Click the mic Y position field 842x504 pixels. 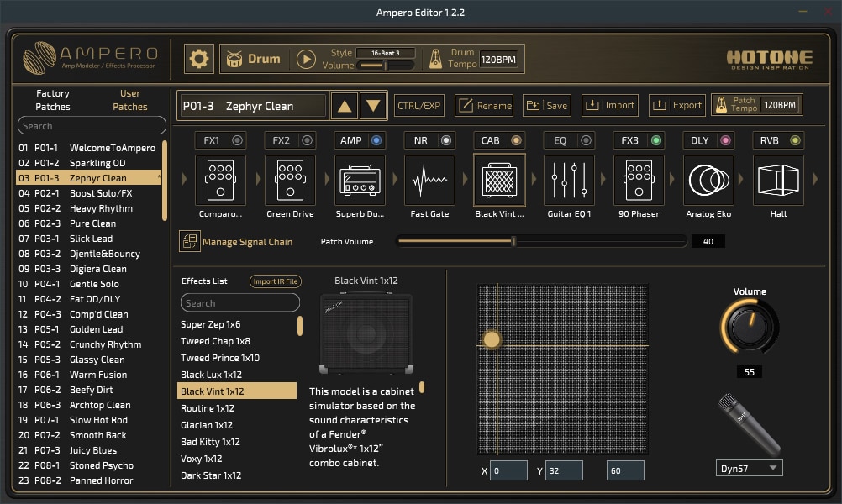[x=565, y=470]
